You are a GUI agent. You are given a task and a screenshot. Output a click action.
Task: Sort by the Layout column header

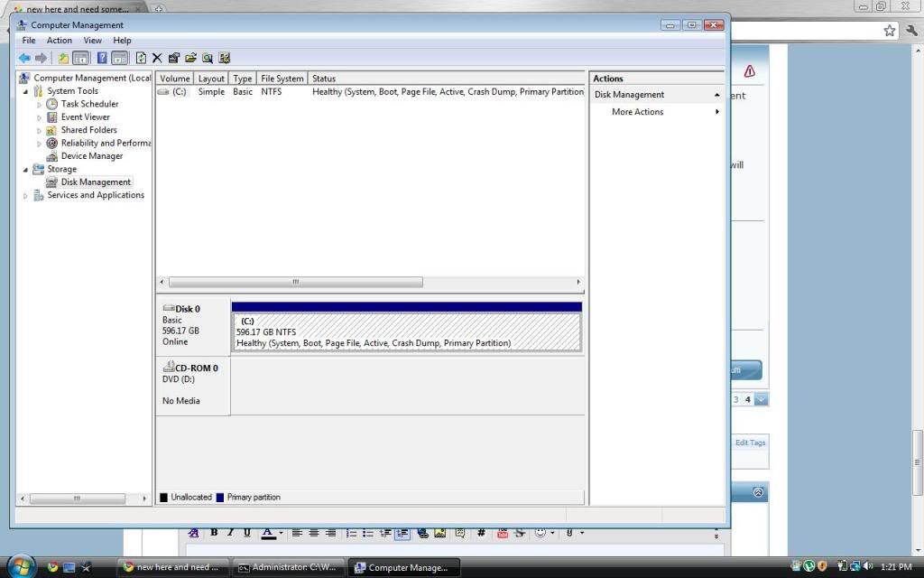[211, 79]
